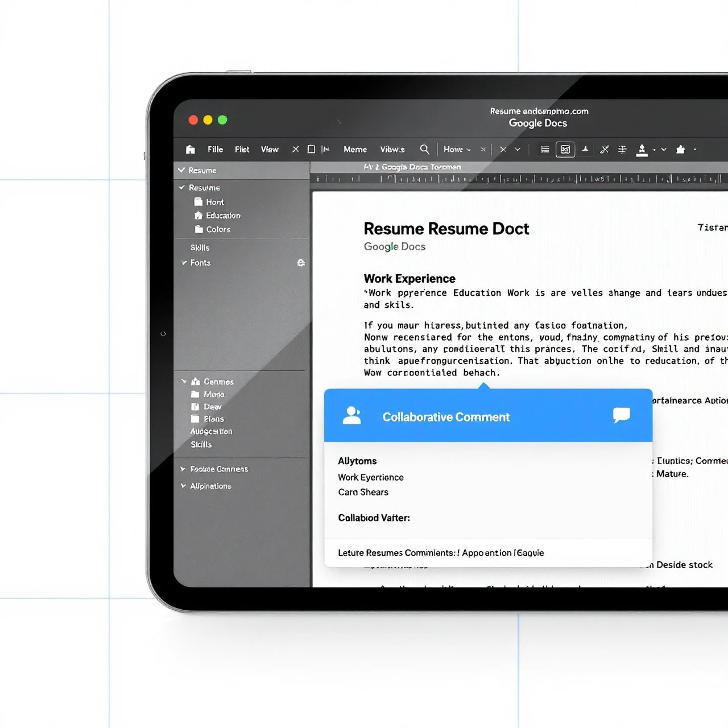The height and width of the screenshot is (728, 728).
Task: Click the folder icon beside Elons
Action: point(195,419)
